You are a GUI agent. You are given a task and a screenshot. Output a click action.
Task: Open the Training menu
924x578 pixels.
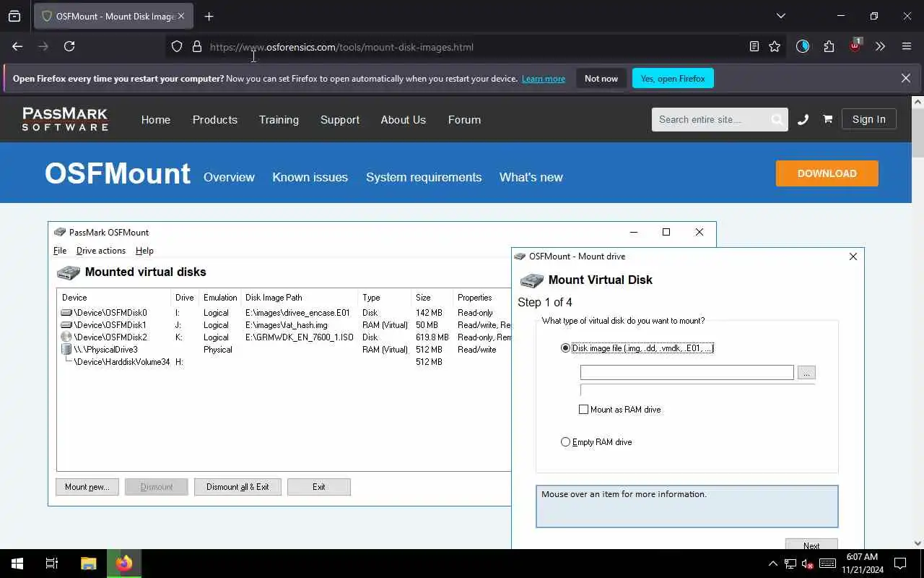coord(279,120)
